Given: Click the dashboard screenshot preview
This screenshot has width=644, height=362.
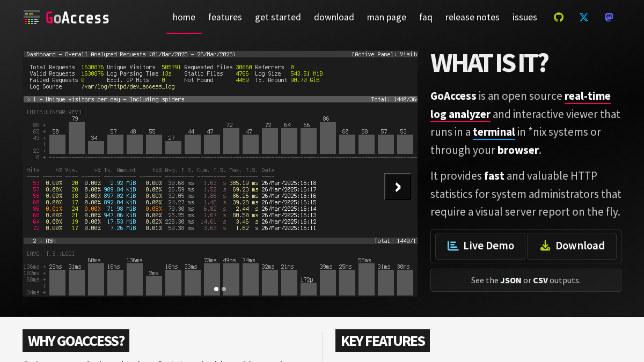Looking at the screenshot, I should click(220, 174).
